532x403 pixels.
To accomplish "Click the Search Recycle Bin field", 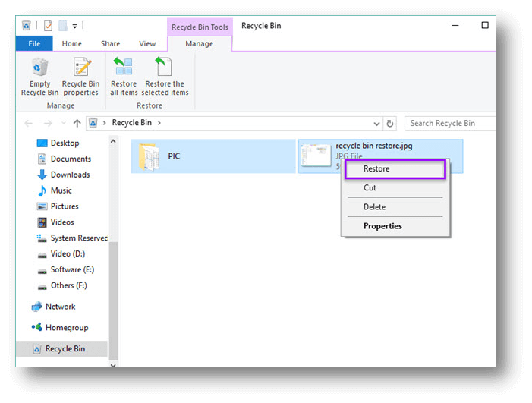I will [x=448, y=123].
